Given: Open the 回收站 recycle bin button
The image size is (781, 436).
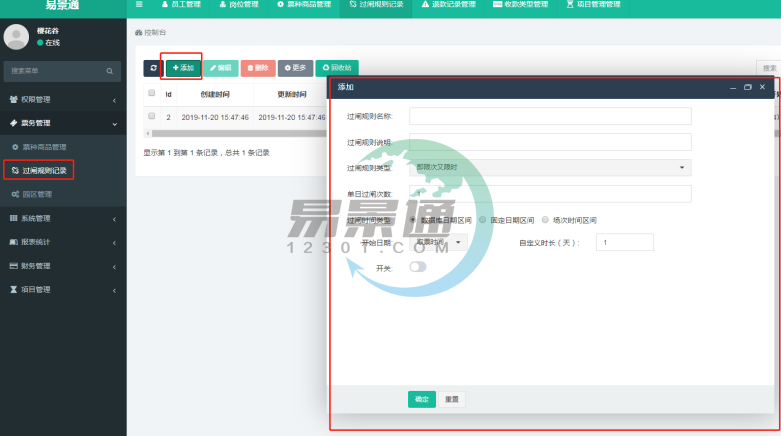Looking at the screenshot, I should pos(336,68).
